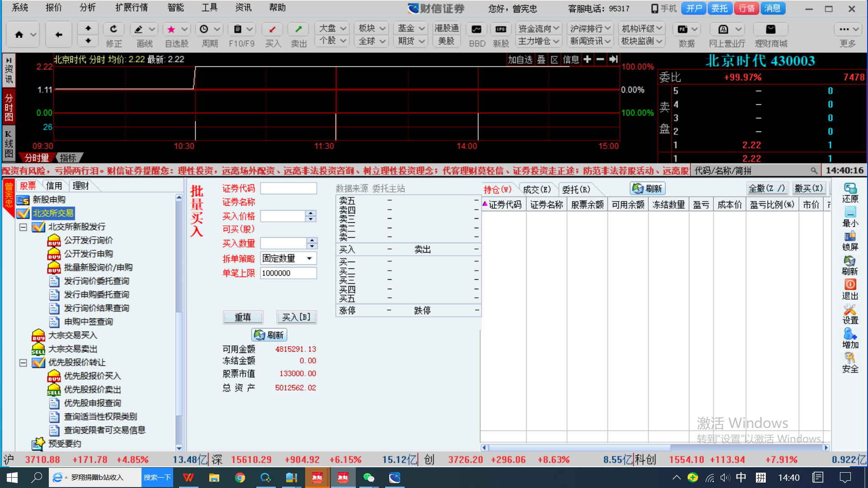Open the 周期 clock icon
Screen dimensions: 868x488
204,29
